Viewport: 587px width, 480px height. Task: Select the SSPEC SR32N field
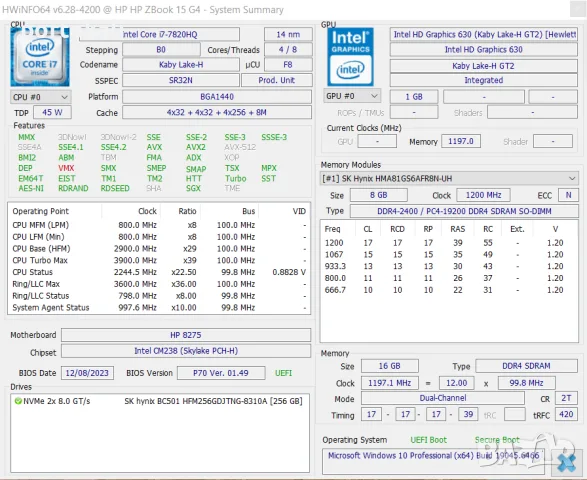click(181, 80)
